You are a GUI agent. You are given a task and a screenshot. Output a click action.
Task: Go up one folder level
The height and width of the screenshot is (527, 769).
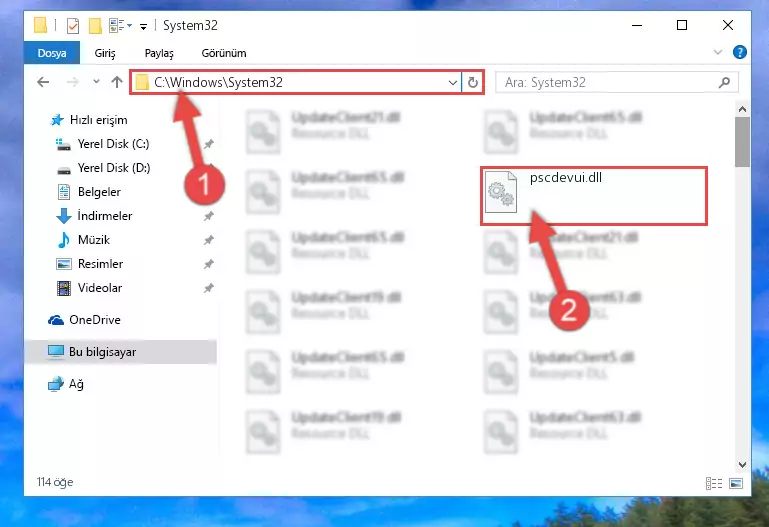click(117, 82)
